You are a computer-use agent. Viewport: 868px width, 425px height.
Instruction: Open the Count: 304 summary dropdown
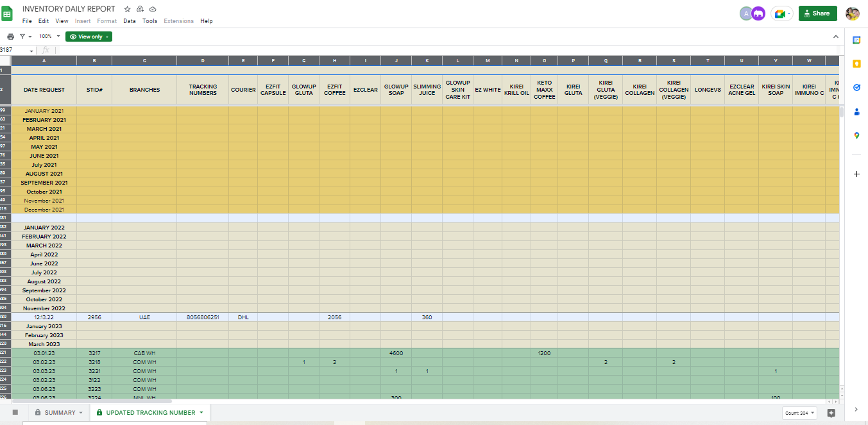(x=799, y=413)
